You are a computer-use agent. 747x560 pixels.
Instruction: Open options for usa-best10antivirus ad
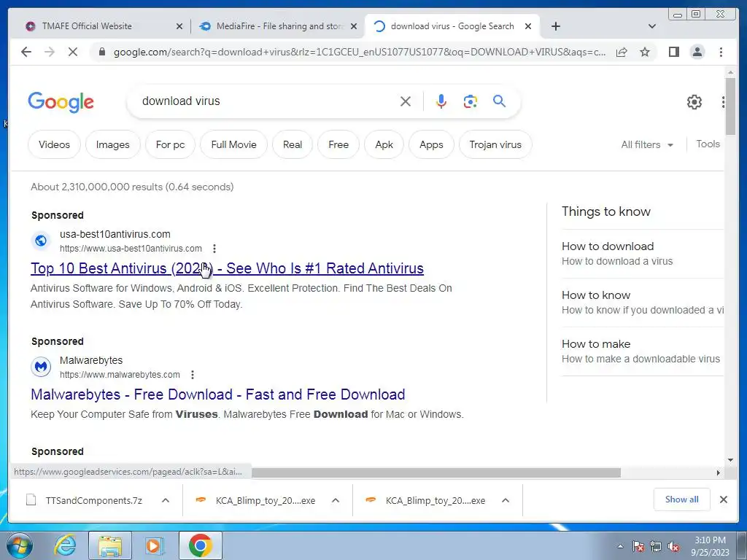214,249
